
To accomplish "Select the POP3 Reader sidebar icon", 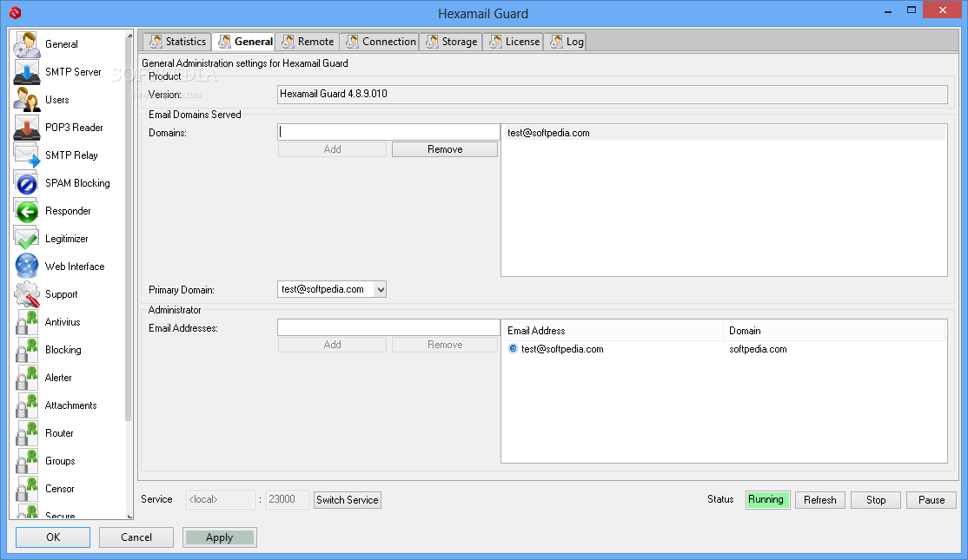I will [27, 128].
